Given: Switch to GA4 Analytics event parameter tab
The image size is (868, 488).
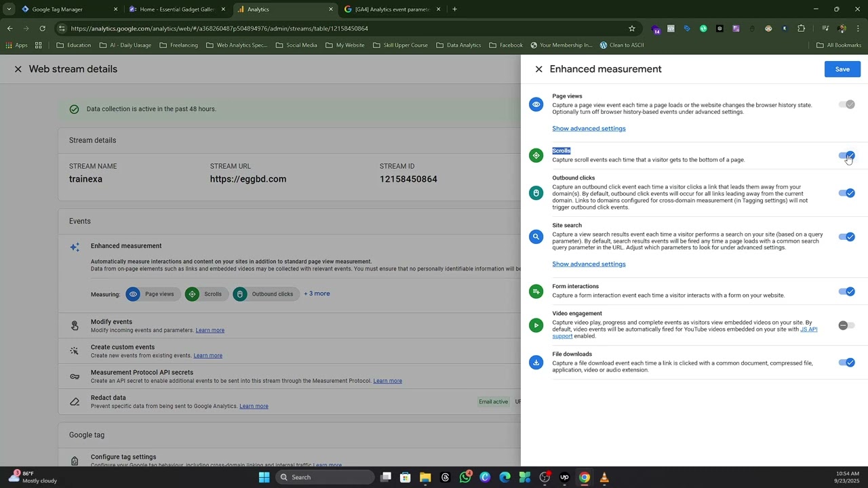Looking at the screenshot, I should tap(392, 9).
